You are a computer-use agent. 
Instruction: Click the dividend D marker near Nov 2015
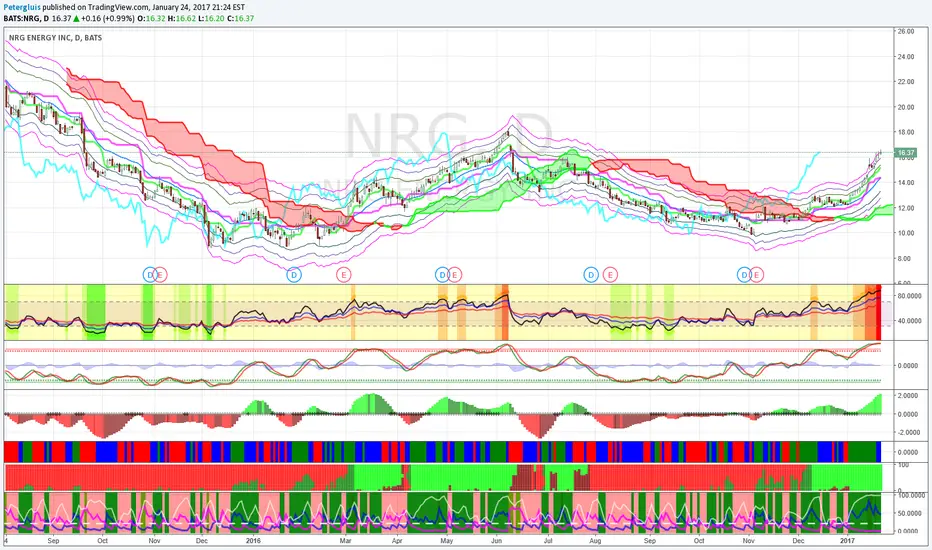[x=150, y=275]
